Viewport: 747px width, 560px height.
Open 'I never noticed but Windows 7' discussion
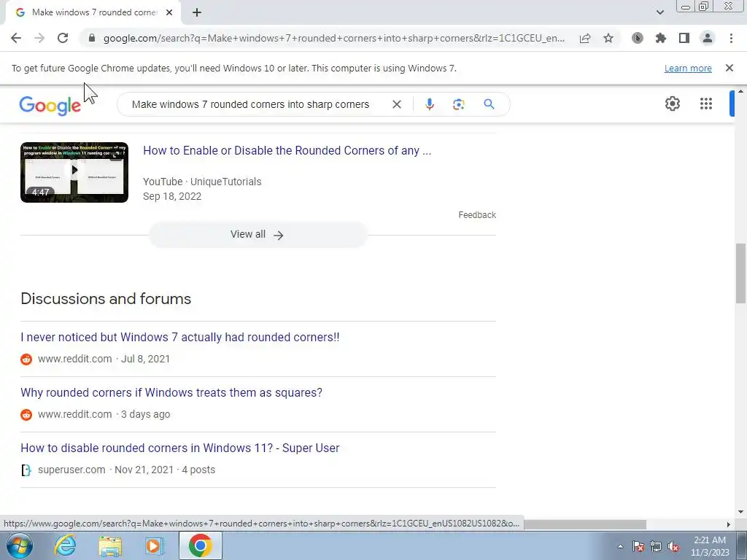pyautogui.click(x=180, y=337)
